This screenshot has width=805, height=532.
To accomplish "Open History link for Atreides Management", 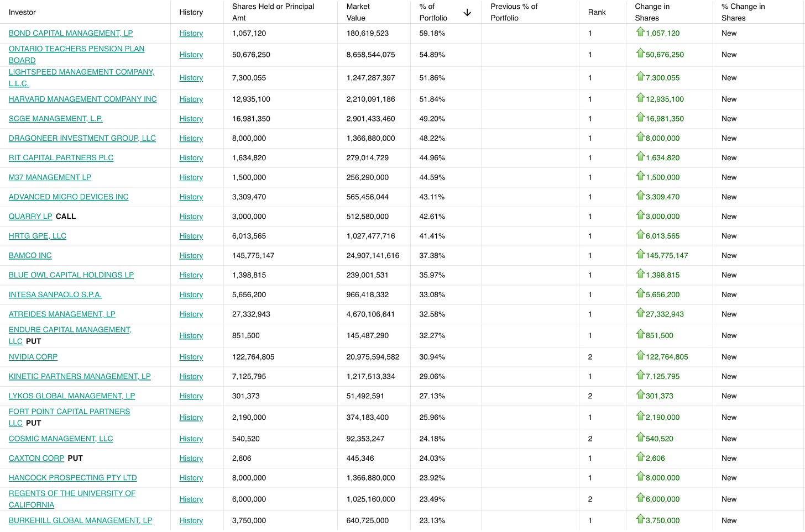I will click(191, 314).
